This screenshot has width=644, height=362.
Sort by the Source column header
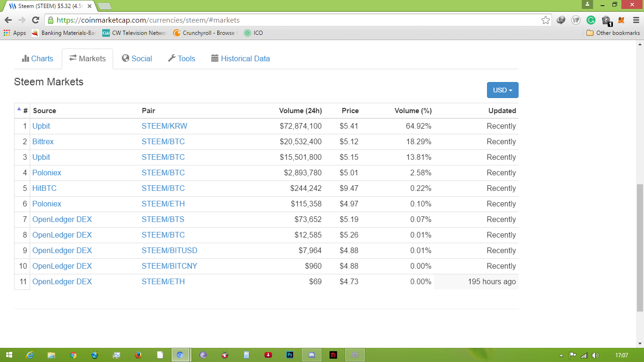(x=44, y=111)
